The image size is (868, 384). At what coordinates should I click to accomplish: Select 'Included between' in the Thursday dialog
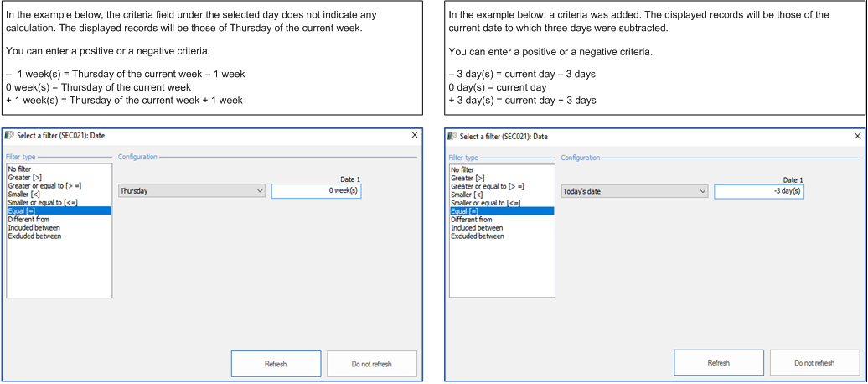[59, 228]
